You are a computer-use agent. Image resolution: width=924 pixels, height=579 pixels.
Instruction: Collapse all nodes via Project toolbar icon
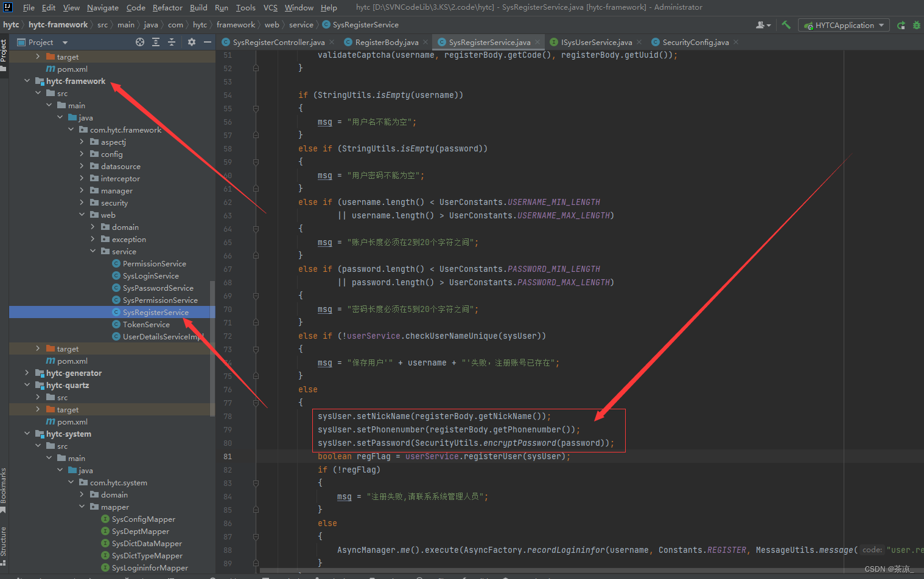[x=172, y=42]
